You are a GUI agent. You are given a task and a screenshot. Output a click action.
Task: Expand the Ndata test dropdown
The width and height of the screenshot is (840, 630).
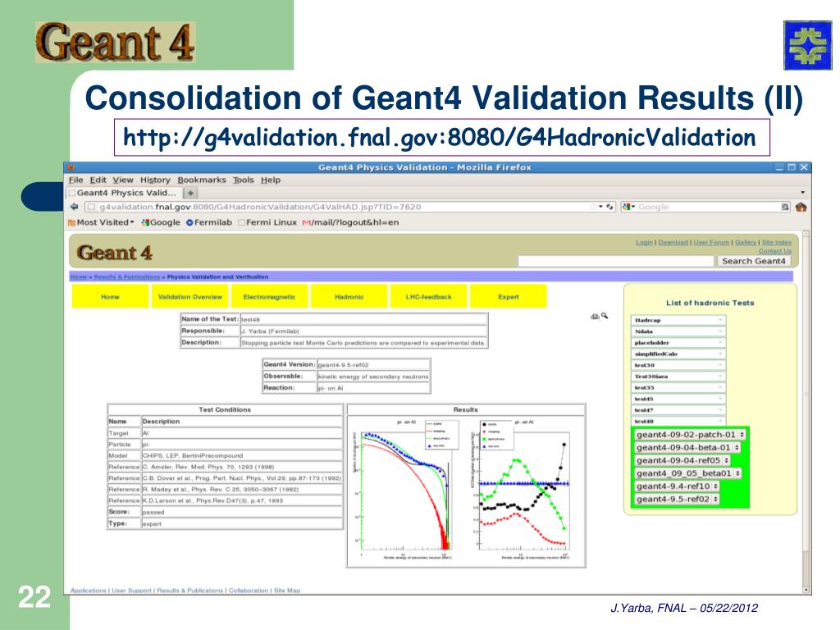tap(678, 331)
